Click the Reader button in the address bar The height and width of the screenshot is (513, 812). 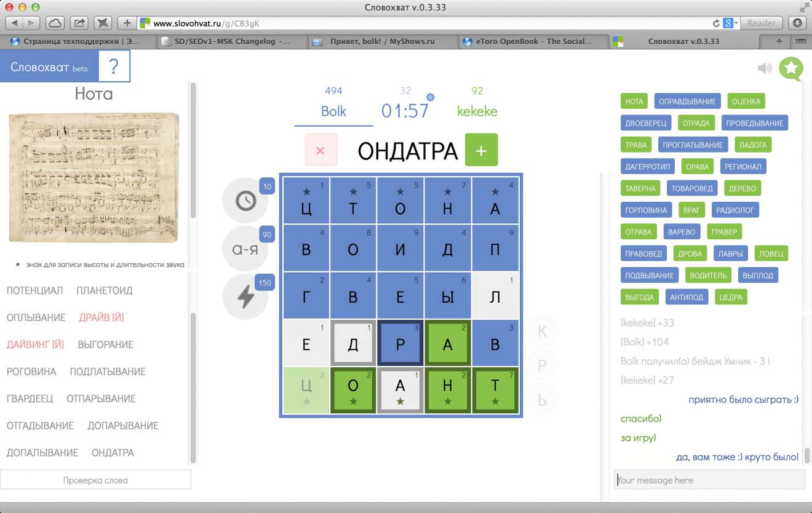point(762,23)
